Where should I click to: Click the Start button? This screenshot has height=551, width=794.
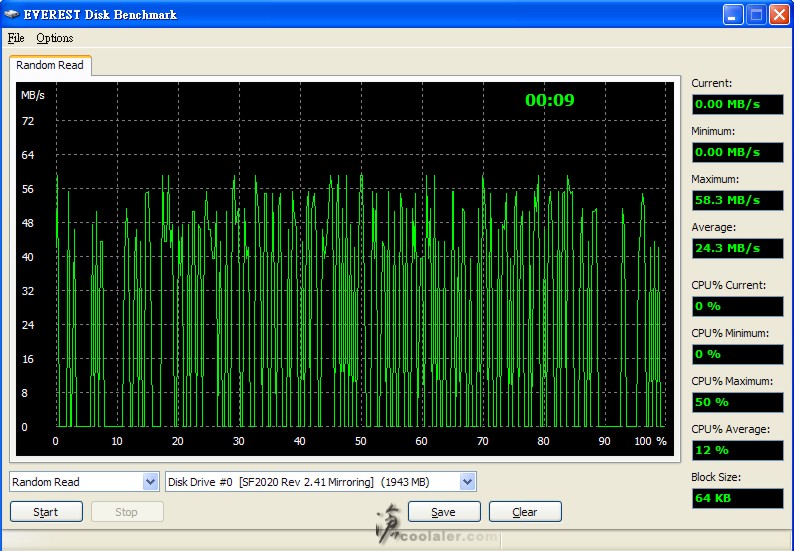pos(46,511)
